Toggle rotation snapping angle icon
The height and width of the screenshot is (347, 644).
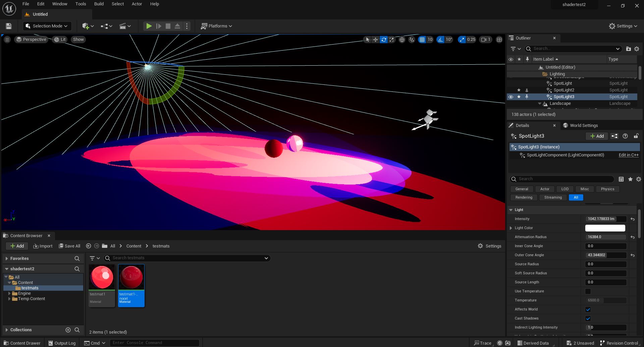pos(440,40)
